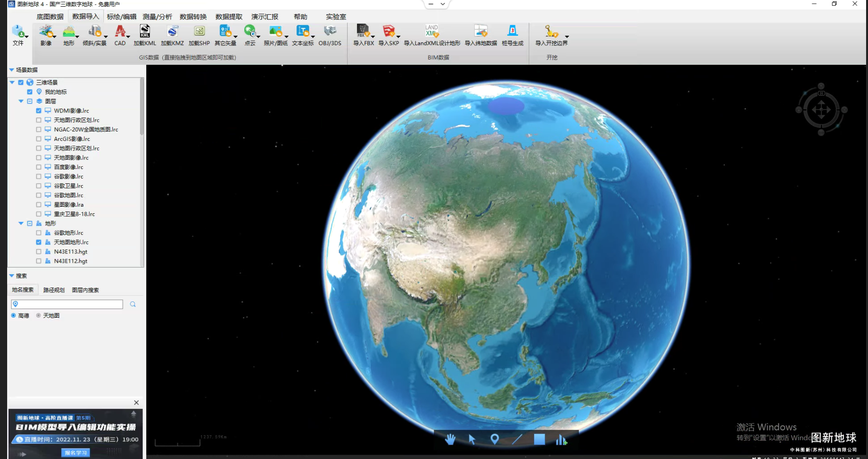Uncheck the WDMI影像.lrc layer
The width and height of the screenshot is (868, 459).
(39, 110)
